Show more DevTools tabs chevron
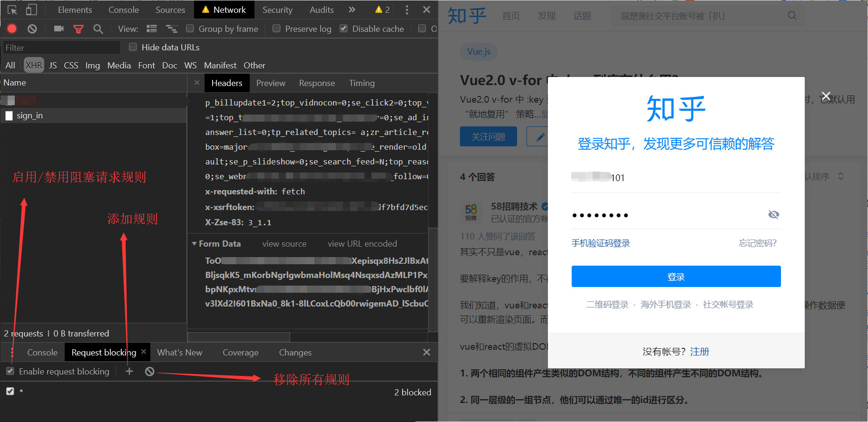Image resolution: width=868 pixels, height=422 pixels. click(351, 10)
